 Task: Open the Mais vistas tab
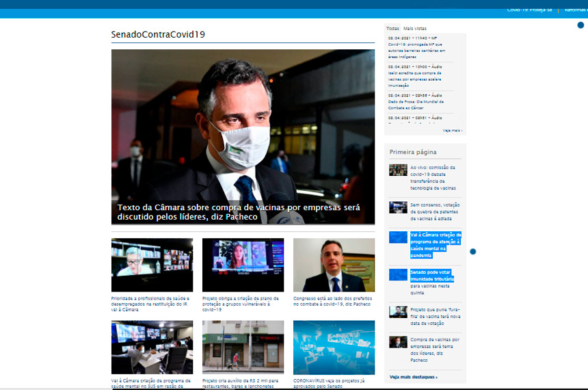coord(415,28)
